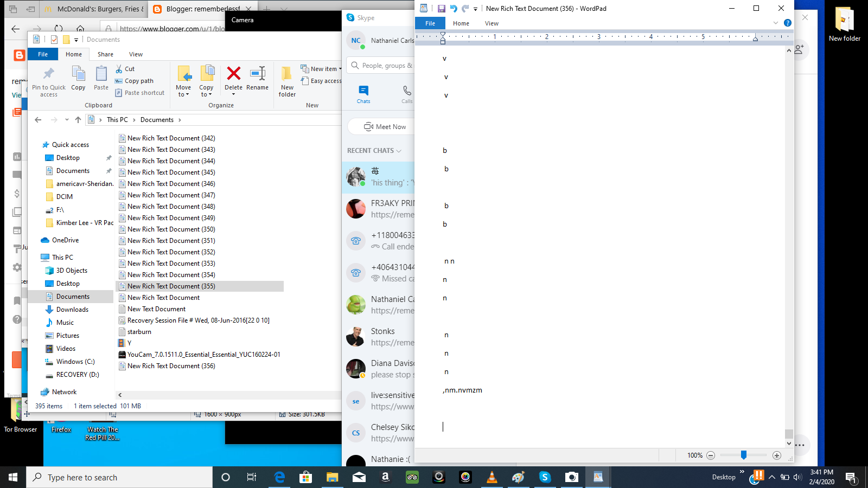
Task: Click the WordPad zoom out minus button
Action: click(711, 455)
